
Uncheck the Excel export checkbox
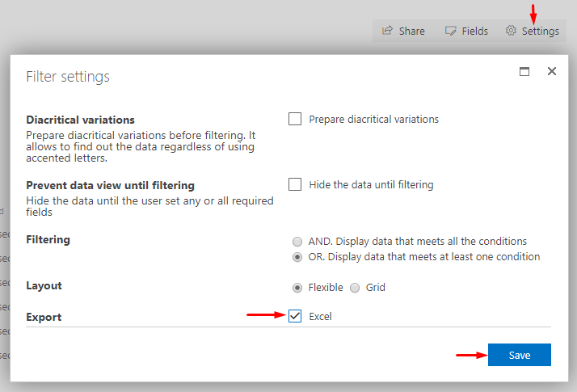295,316
